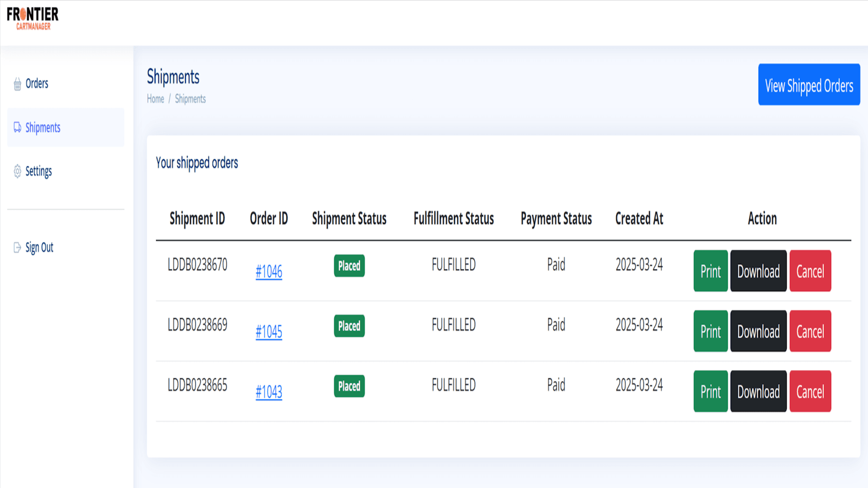The width and height of the screenshot is (868, 488).
Task: Open order #1045
Action: pos(269,332)
